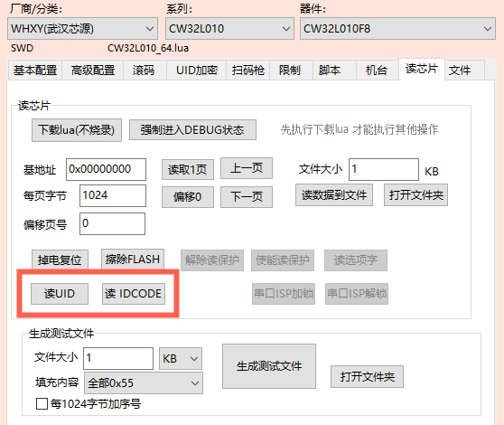Click the 下载lua(不烧录) button

coord(77,130)
